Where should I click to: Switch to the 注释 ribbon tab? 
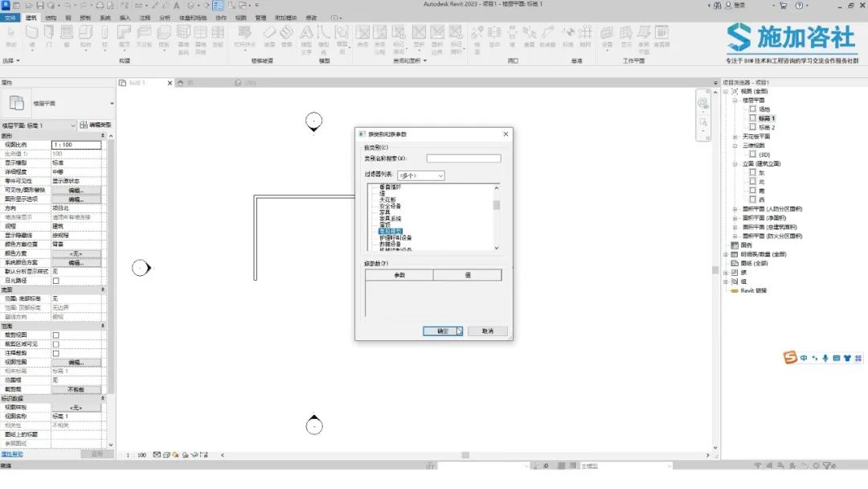pyautogui.click(x=145, y=18)
